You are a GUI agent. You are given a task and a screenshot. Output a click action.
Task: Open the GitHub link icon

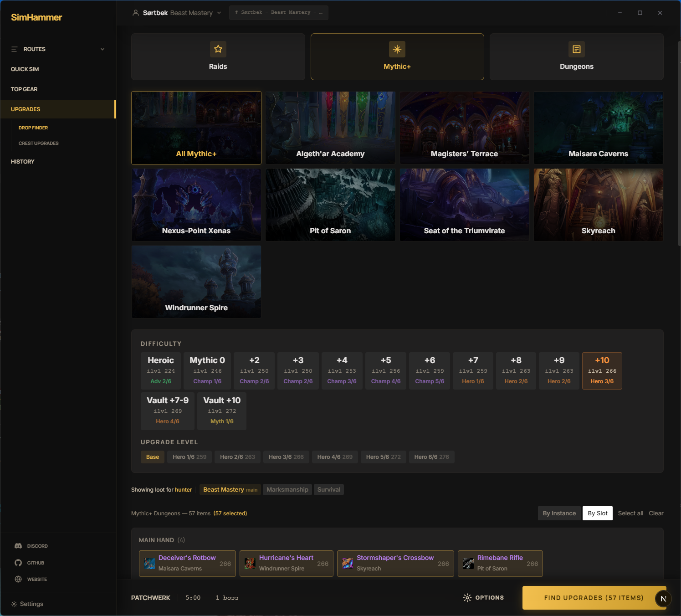18,563
